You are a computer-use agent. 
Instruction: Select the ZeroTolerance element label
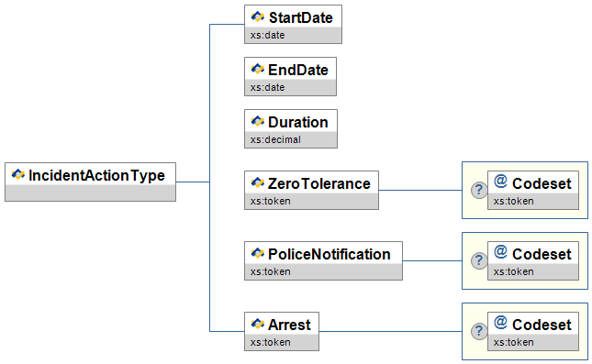pyautogui.click(x=319, y=183)
